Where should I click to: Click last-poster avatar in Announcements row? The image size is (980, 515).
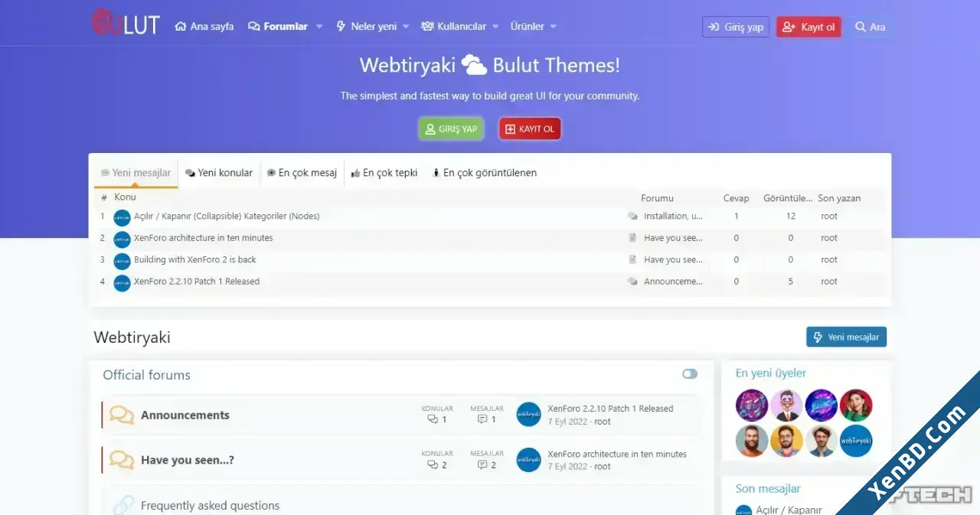(x=529, y=415)
